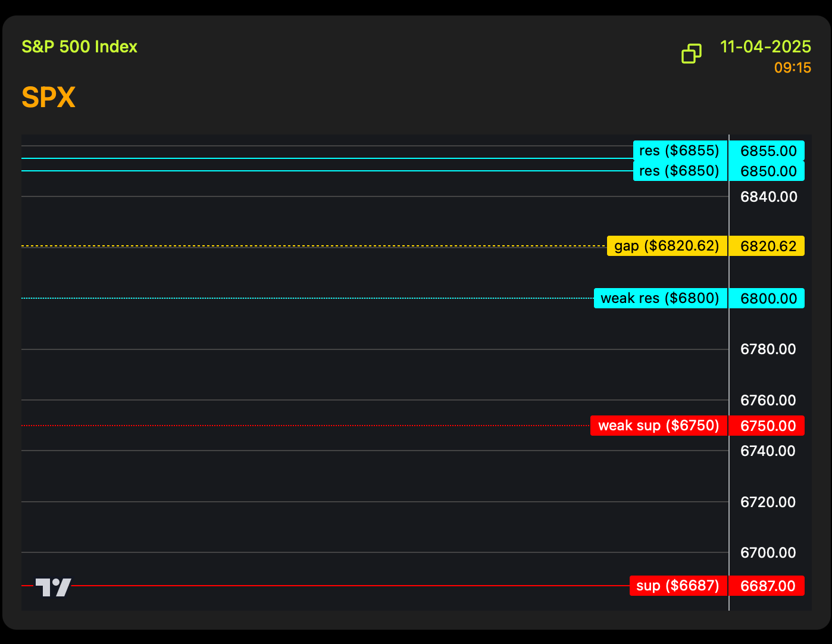Click the 11-04-2025 date text
832x644 pixels.
pyautogui.click(x=765, y=46)
